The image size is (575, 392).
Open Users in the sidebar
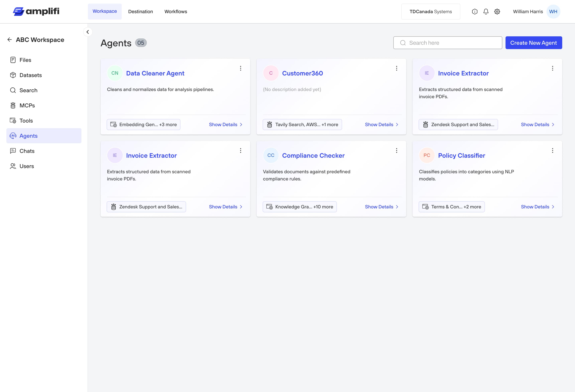click(44, 166)
